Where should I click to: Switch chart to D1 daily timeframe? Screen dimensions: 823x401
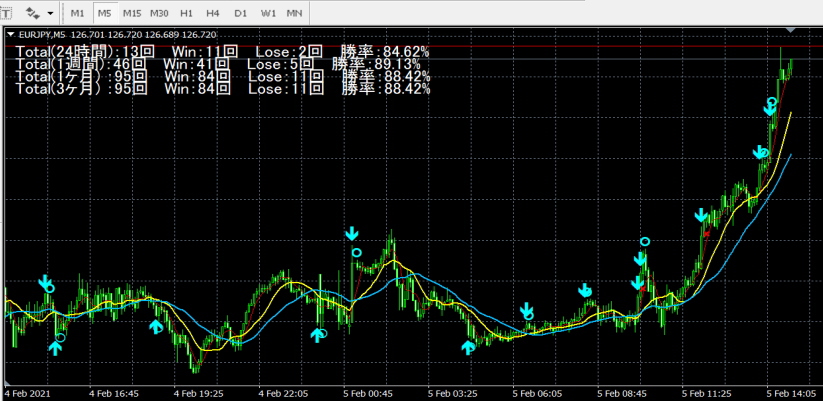240,13
